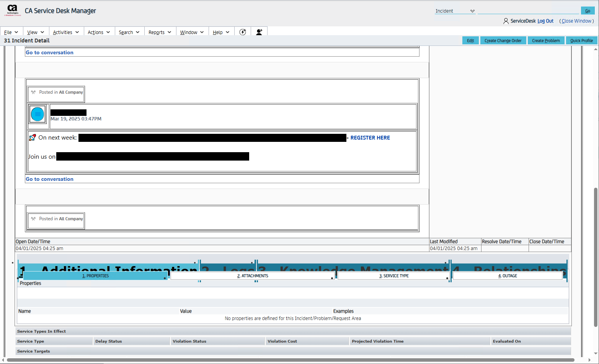Open the File menu

[x=11, y=32]
